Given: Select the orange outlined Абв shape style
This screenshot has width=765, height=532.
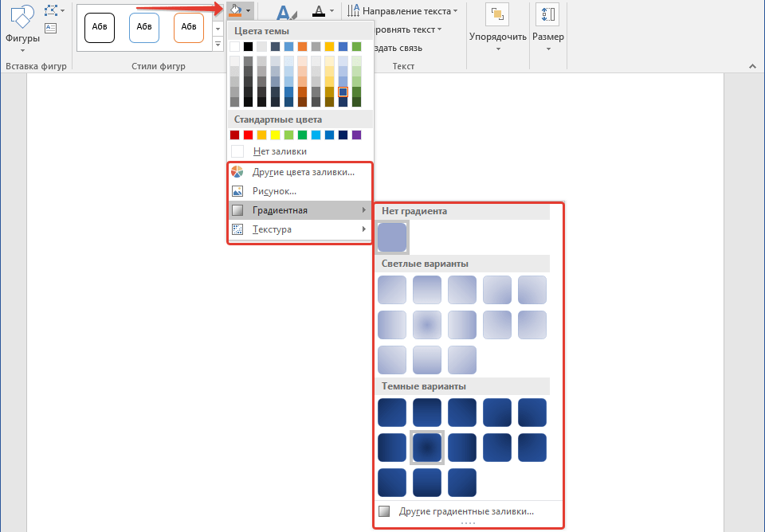Looking at the screenshot, I should [189, 27].
